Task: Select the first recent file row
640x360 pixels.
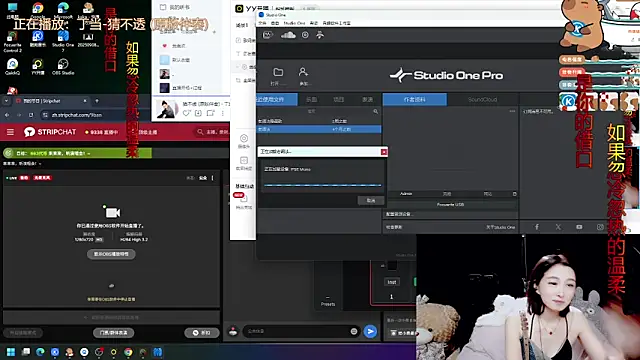Action: coord(319,121)
